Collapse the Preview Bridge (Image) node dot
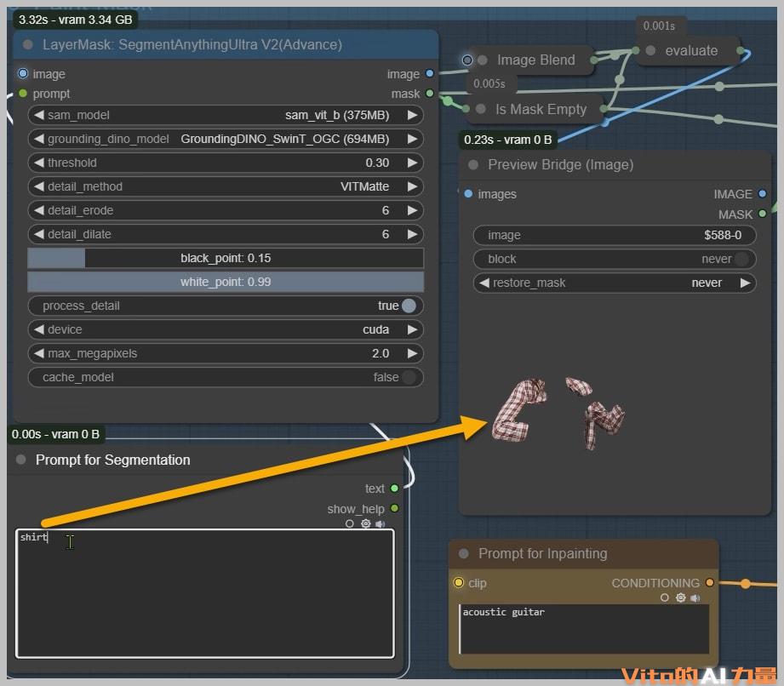This screenshot has height=686, width=784. [x=473, y=165]
